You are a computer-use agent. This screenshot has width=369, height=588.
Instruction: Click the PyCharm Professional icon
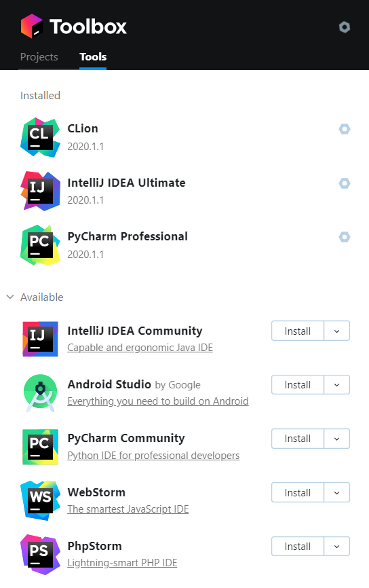coord(40,245)
